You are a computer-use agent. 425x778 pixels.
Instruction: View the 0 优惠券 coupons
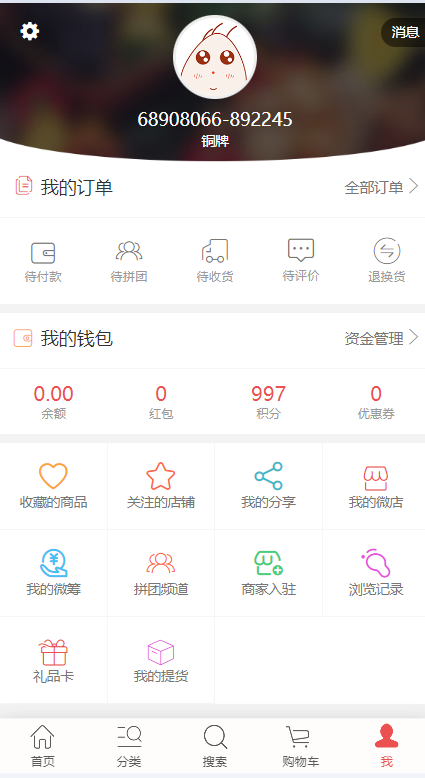click(x=376, y=402)
